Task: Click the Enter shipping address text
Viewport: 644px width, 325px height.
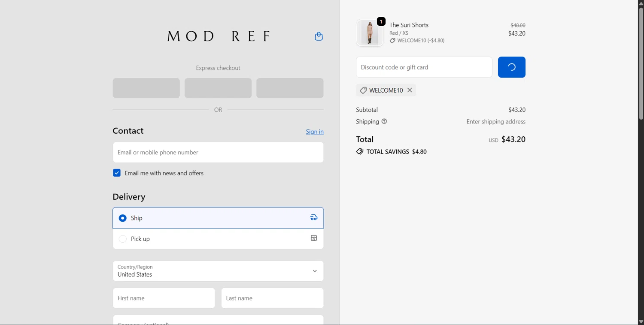Action: (x=496, y=122)
